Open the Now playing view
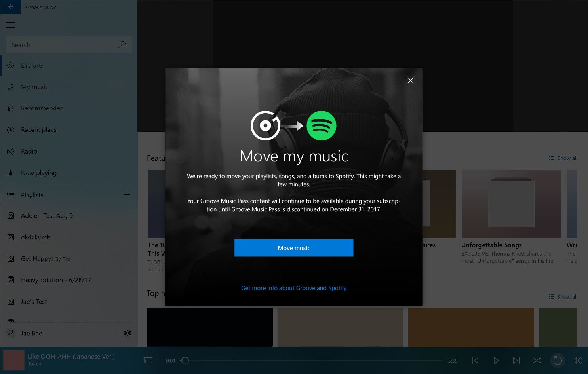The image size is (588, 374). tap(39, 173)
